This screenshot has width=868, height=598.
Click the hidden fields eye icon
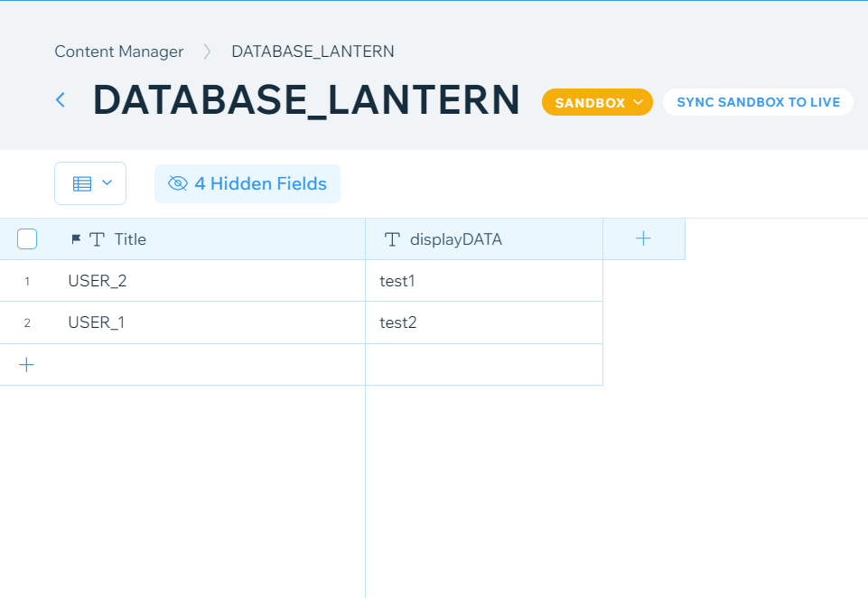pos(177,183)
